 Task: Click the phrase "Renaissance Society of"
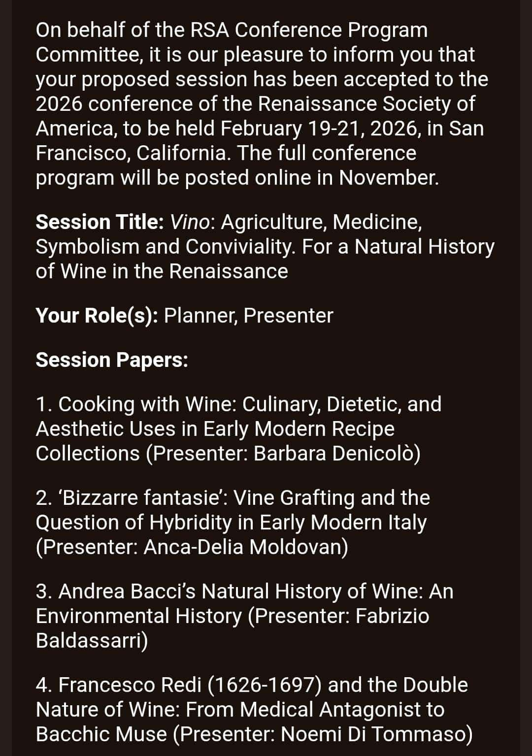[366, 104]
